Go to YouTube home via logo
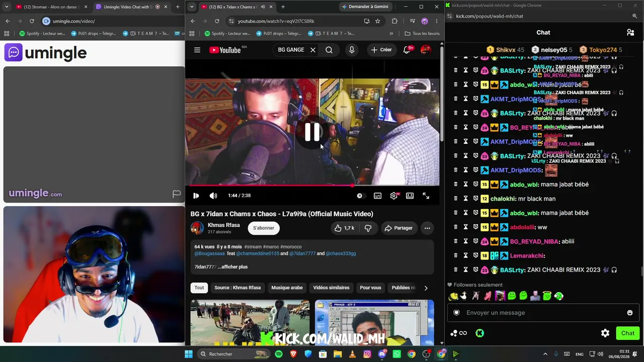 [x=225, y=50]
